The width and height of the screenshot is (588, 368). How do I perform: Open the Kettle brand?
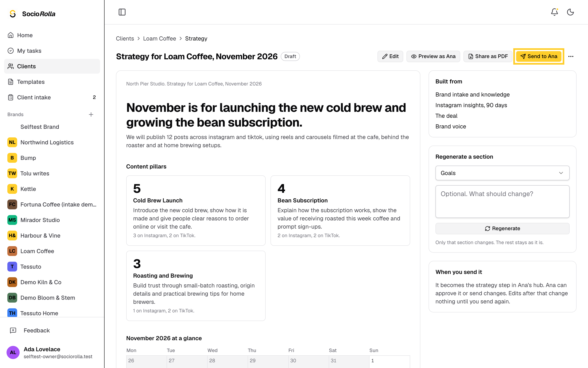[52, 189]
